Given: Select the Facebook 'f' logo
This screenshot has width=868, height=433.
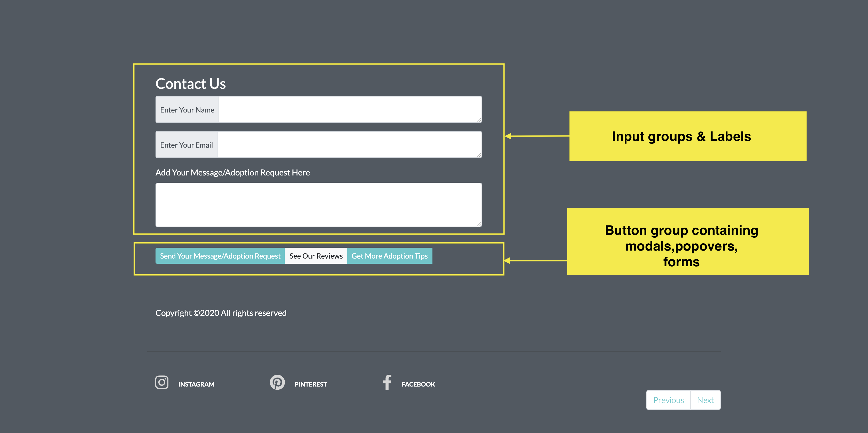Looking at the screenshot, I should [x=387, y=382].
